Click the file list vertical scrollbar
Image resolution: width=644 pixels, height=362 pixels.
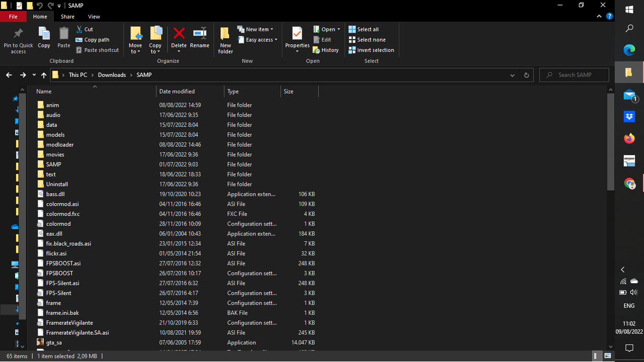[610, 142]
